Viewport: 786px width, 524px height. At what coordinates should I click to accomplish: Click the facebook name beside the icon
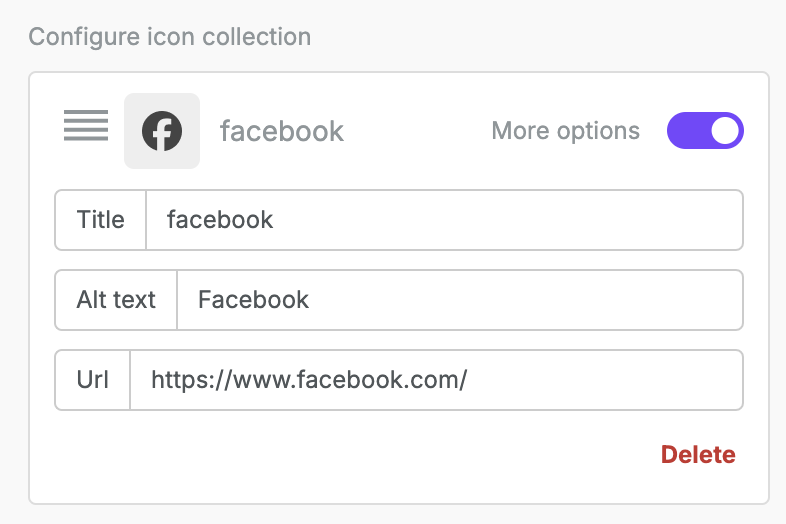coord(282,131)
